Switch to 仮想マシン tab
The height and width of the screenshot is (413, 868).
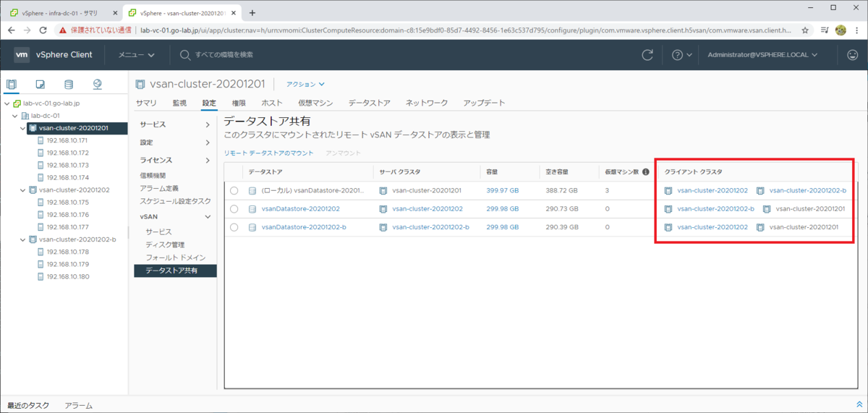point(315,103)
